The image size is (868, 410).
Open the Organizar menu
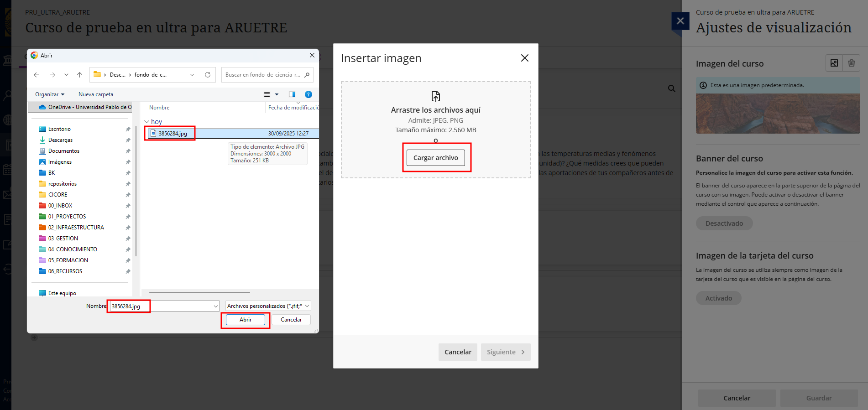pyautogui.click(x=49, y=94)
